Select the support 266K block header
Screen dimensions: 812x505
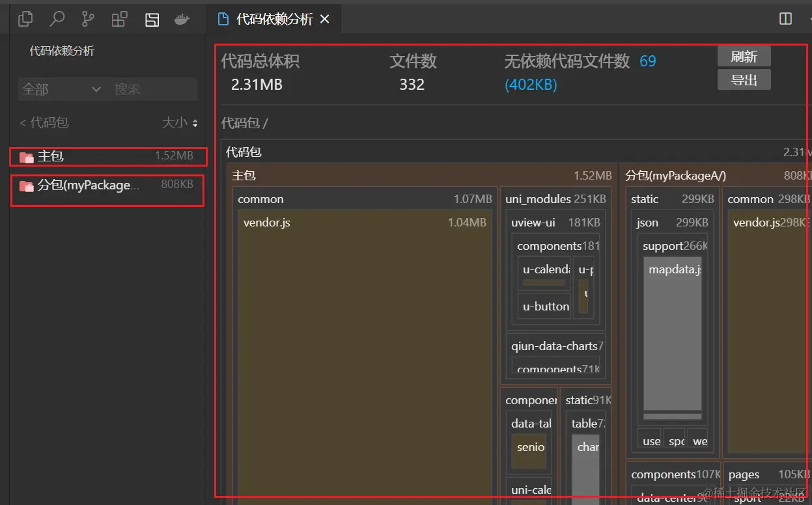point(673,246)
